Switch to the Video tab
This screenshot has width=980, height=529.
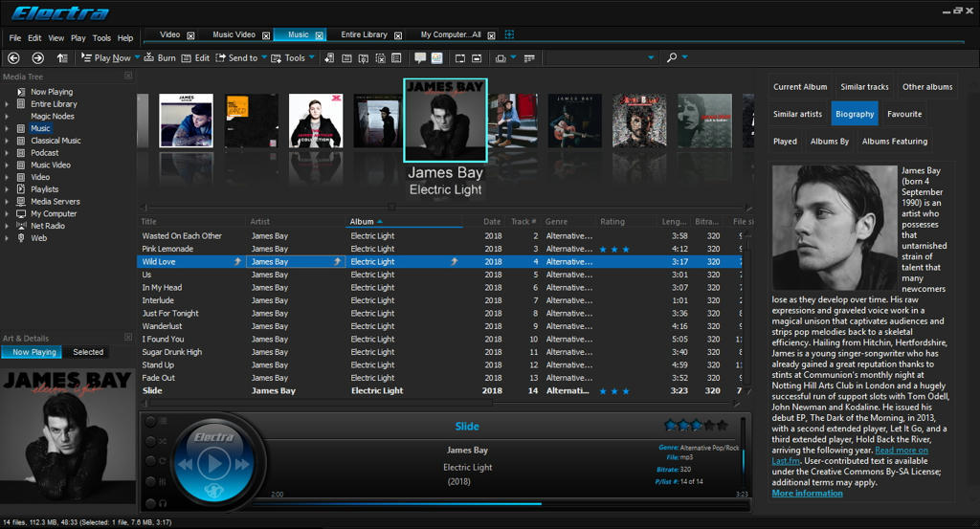pyautogui.click(x=169, y=35)
